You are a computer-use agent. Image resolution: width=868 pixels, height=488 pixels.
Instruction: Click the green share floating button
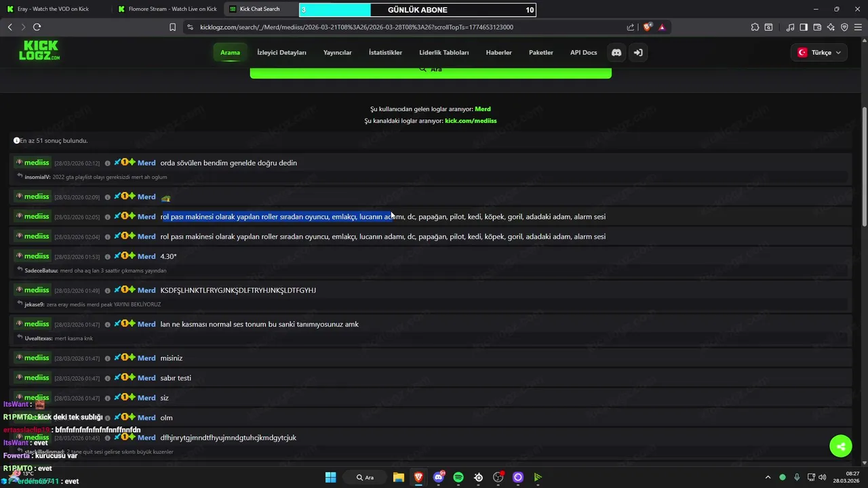(x=841, y=446)
